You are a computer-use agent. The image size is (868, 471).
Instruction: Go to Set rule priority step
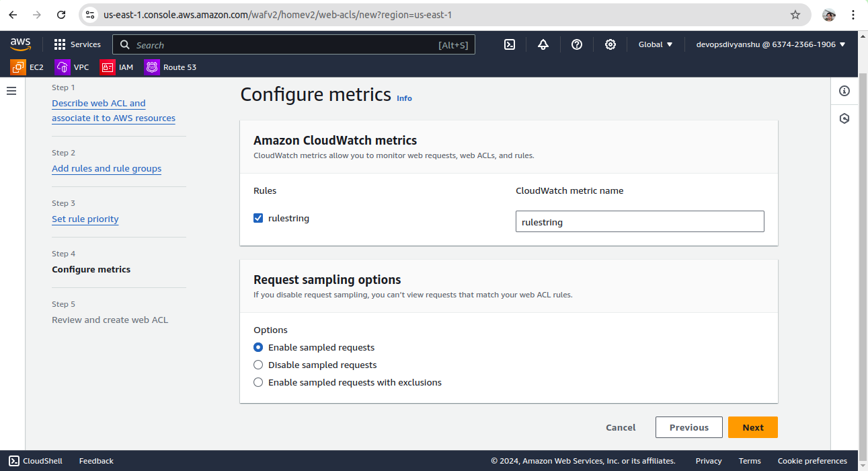pyautogui.click(x=85, y=219)
